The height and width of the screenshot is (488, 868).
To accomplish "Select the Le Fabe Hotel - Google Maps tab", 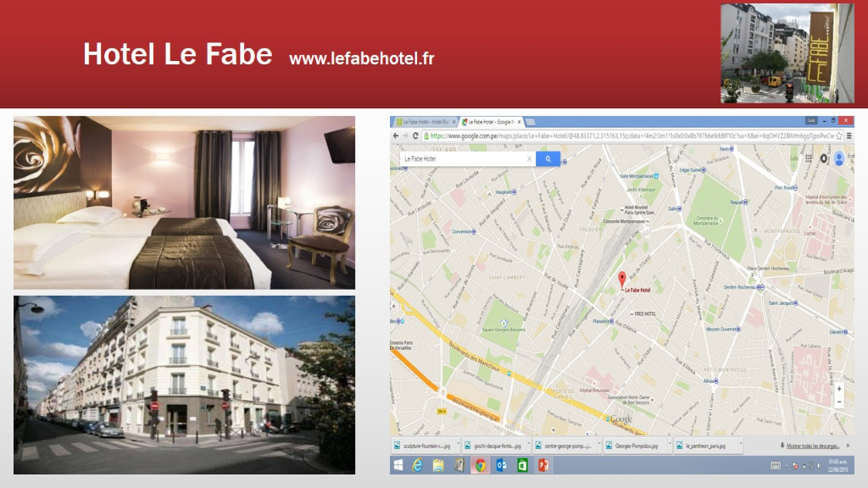I will click(491, 122).
